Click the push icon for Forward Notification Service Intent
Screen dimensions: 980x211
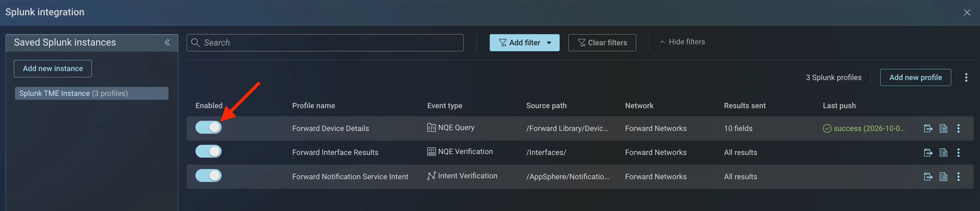tap(928, 177)
